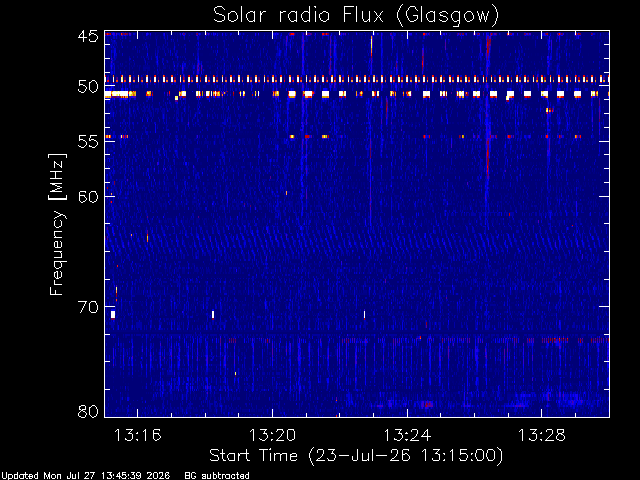Click the yellow spot near 55 MHz after 13:20

click(x=292, y=136)
